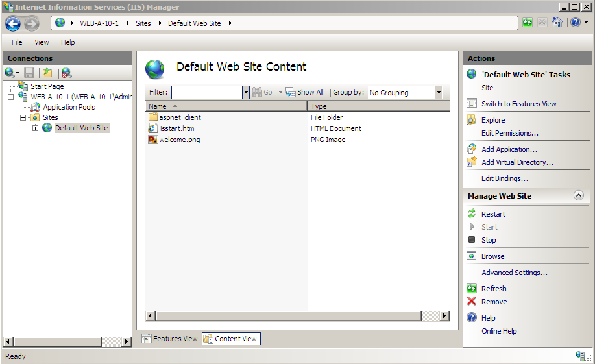Collapse the Manage Web Site section chevron
Image resolution: width=595 pixels, height=364 pixels.
pyautogui.click(x=578, y=195)
